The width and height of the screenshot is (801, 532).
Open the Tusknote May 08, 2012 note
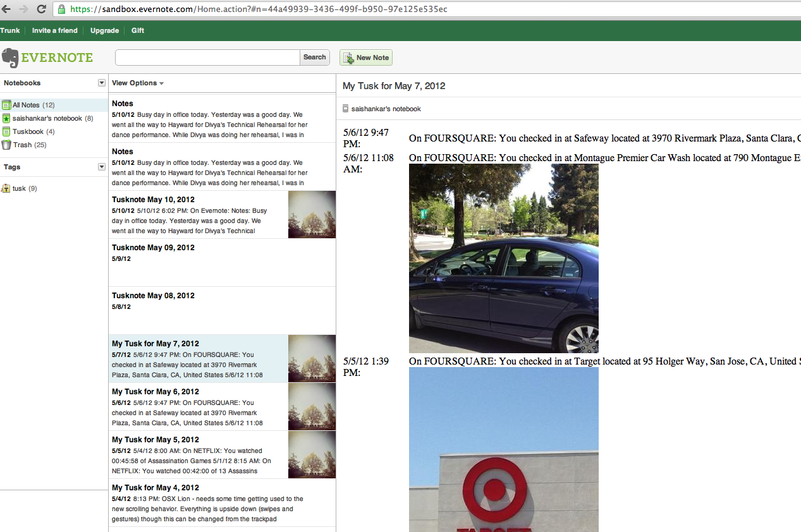click(222, 311)
